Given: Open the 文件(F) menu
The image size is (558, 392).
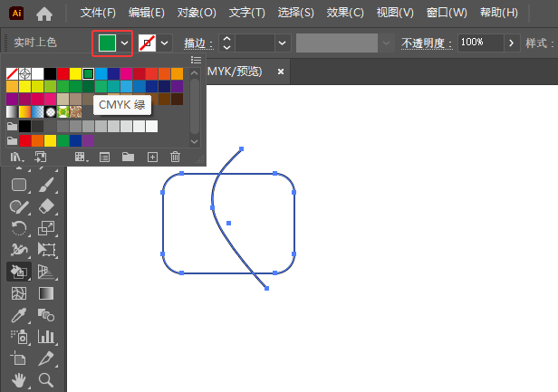Looking at the screenshot, I should [x=98, y=13].
